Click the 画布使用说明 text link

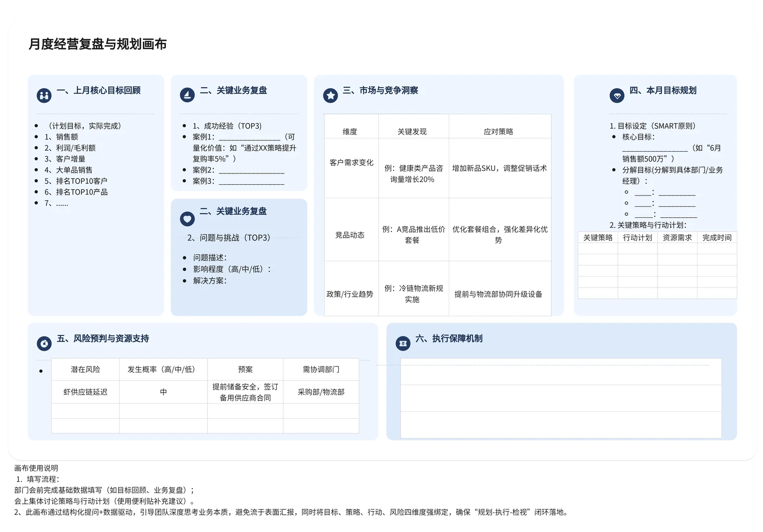(x=35, y=468)
